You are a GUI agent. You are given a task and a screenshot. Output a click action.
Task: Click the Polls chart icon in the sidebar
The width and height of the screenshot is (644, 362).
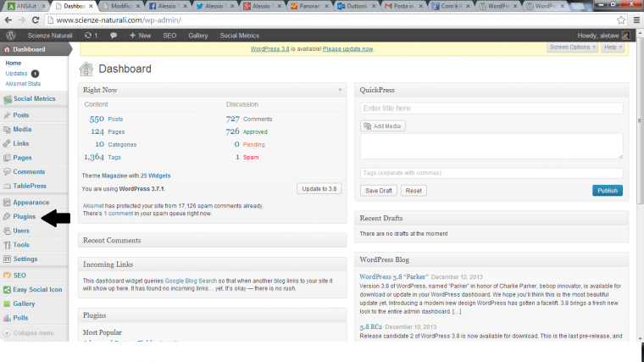[7, 318]
